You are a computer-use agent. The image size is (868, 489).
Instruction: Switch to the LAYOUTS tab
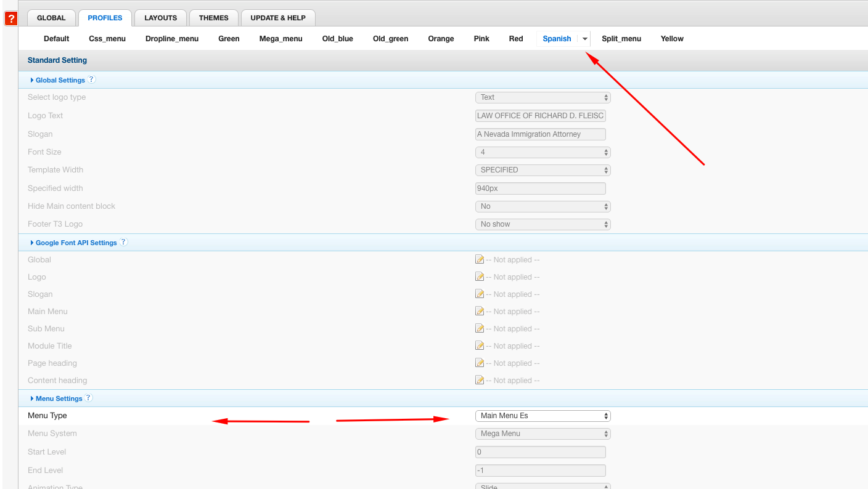coord(160,18)
